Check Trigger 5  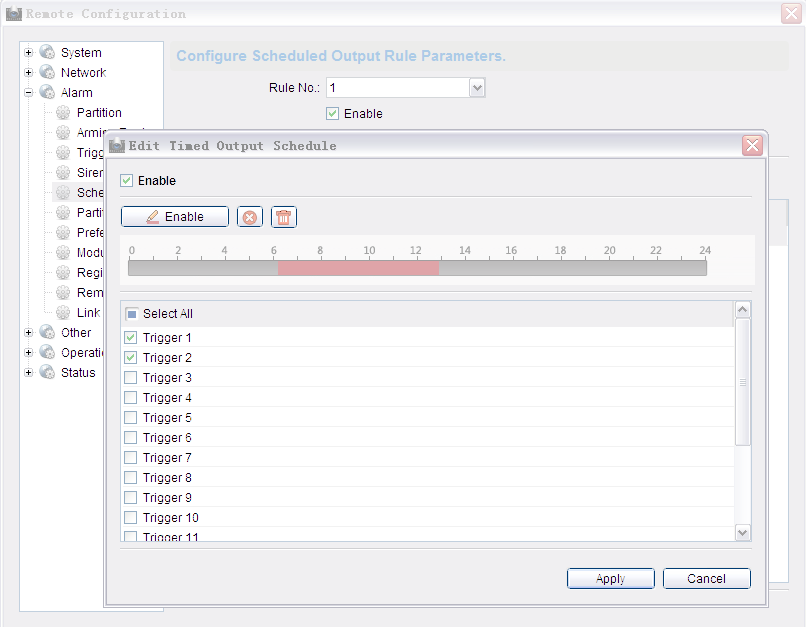(131, 417)
